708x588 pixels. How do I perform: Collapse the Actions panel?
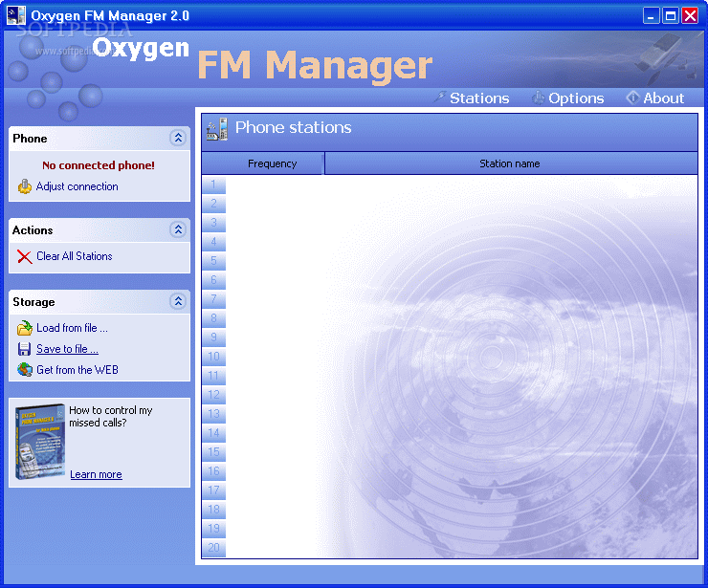coord(178,229)
